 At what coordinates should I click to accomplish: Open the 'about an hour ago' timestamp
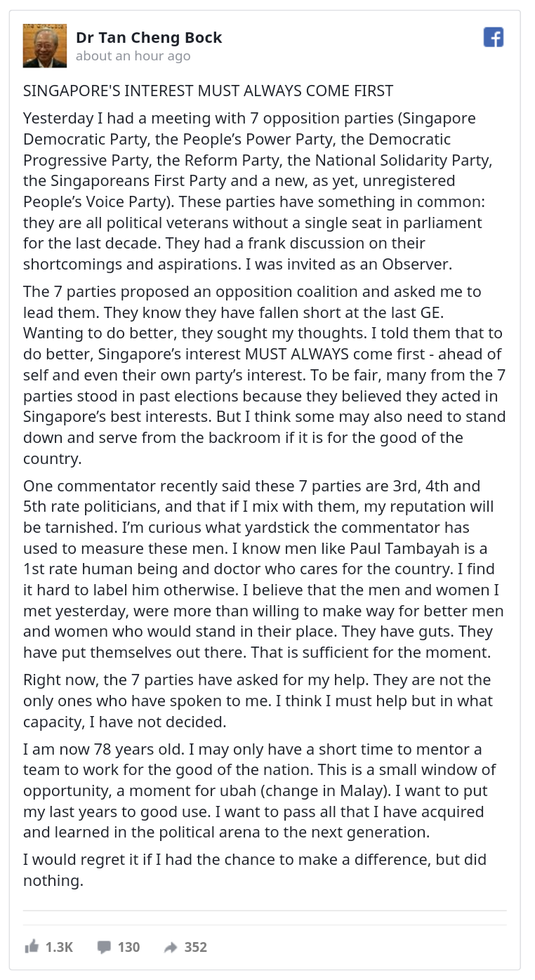pyautogui.click(x=133, y=56)
